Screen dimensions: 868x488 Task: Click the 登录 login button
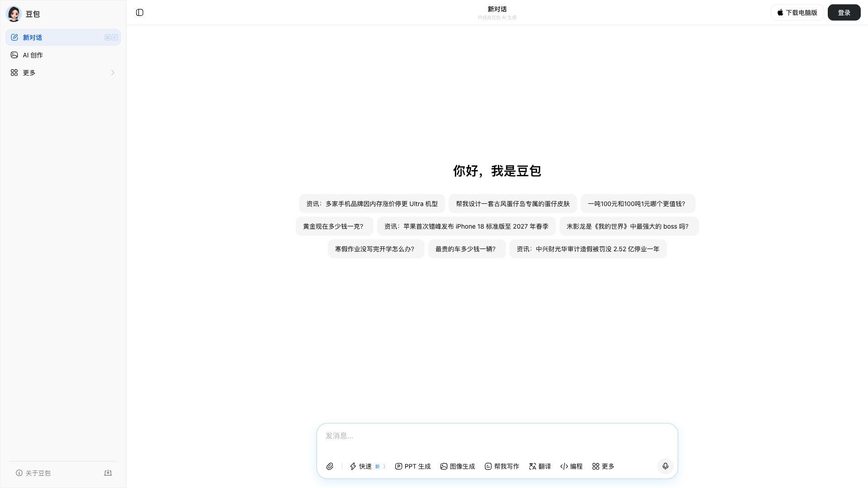tap(844, 13)
